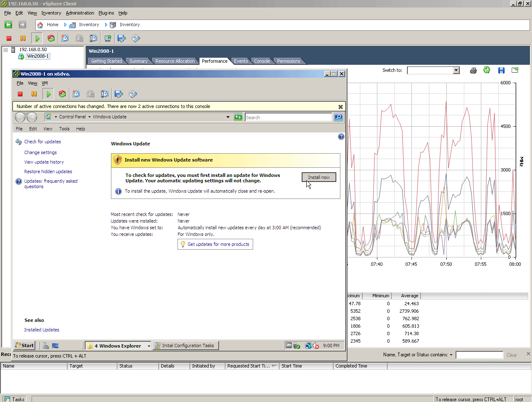Click 'Restore hidden updates' link
Screen dimensions: 532x402
[48, 172]
